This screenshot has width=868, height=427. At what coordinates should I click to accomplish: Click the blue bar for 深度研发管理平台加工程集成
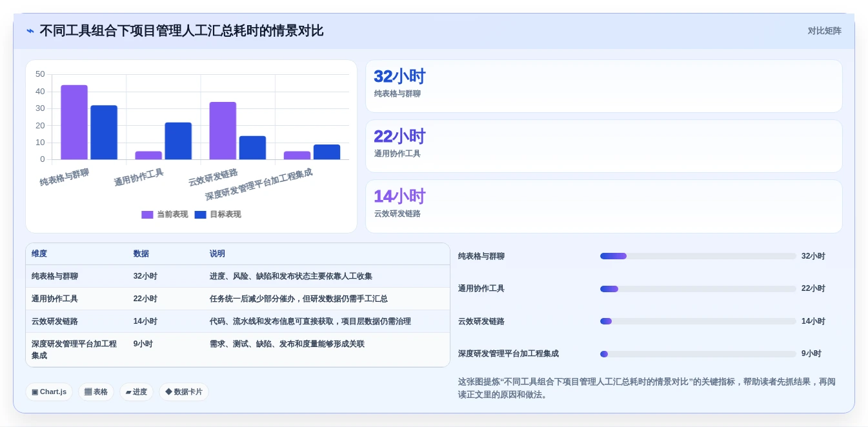point(327,152)
